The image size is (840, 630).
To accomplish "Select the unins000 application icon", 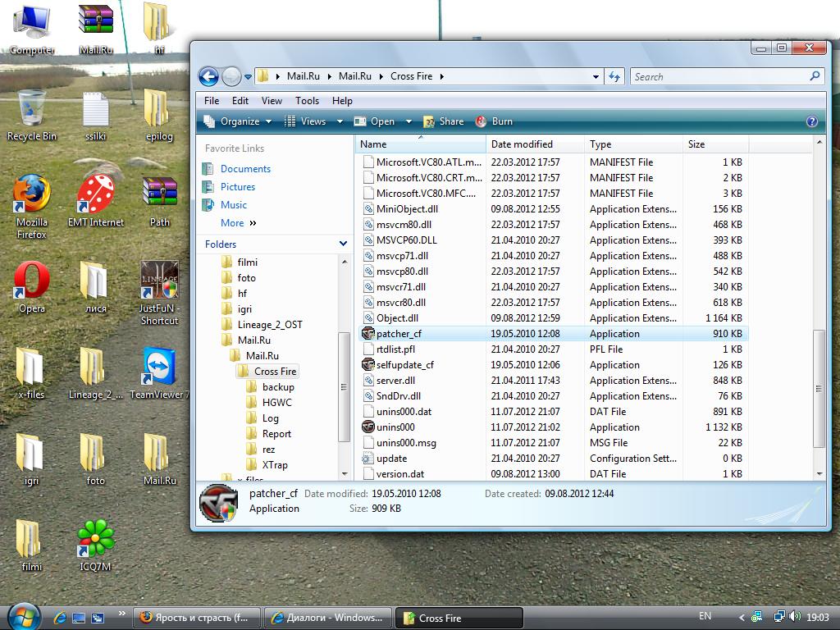I will 367,427.
